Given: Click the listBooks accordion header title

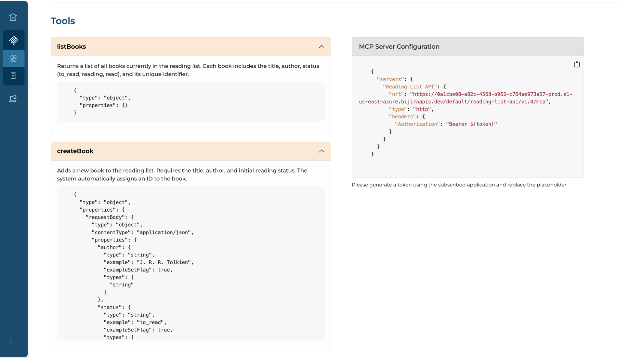Looking at the screenshot, I should tap(72, 47).
